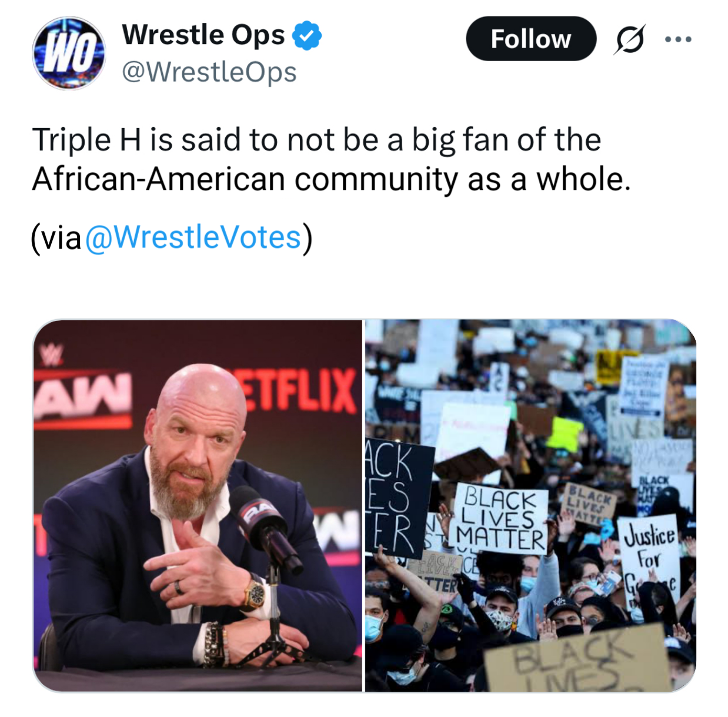Click the tweet text about Triple H
Image resolution: width=728 pixels, height=717 pixels.
point(331,159)
